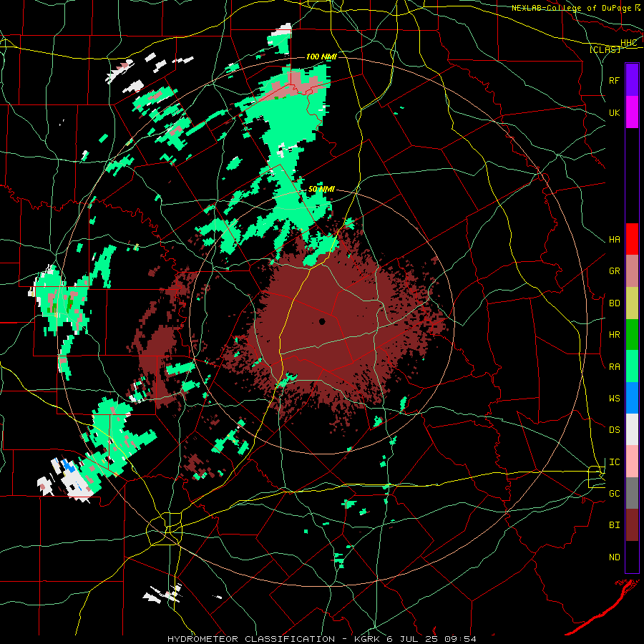Click the white DS color swatch
Screen dimensions: 644x644
tap(632, 429)
